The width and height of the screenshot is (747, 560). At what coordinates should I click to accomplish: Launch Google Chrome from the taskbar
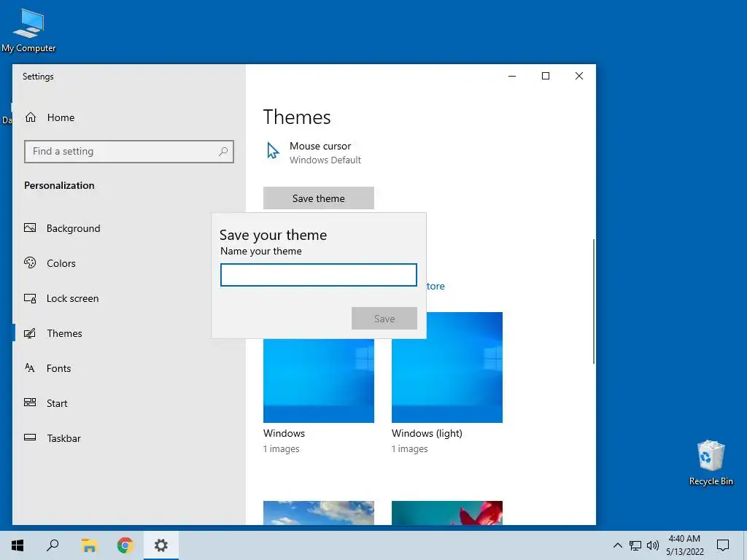(x=125, y=545)
